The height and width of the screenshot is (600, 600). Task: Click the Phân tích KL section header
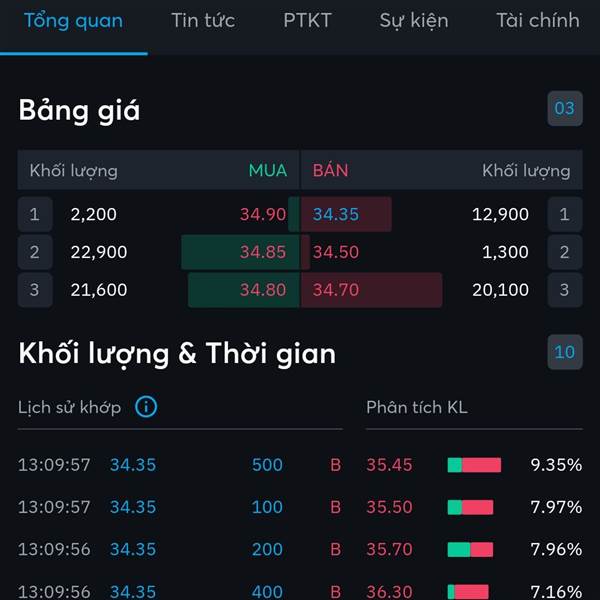(x=416, y=407)
